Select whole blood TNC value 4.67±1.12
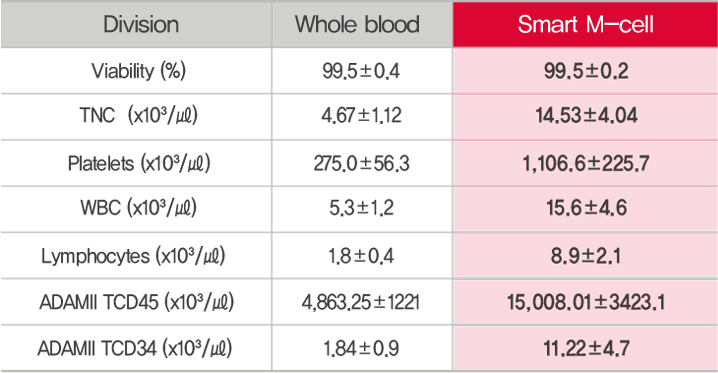 click(361, 115)
